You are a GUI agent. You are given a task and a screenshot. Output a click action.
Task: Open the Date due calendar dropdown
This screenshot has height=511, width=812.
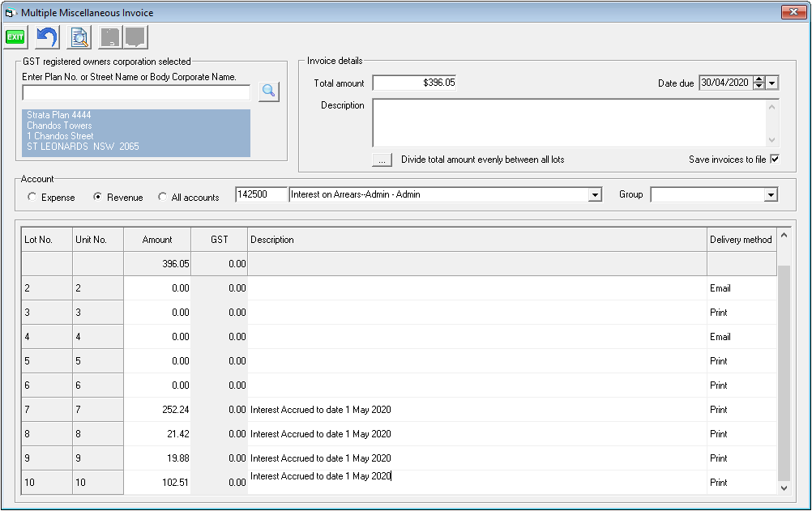click(772, 83)
